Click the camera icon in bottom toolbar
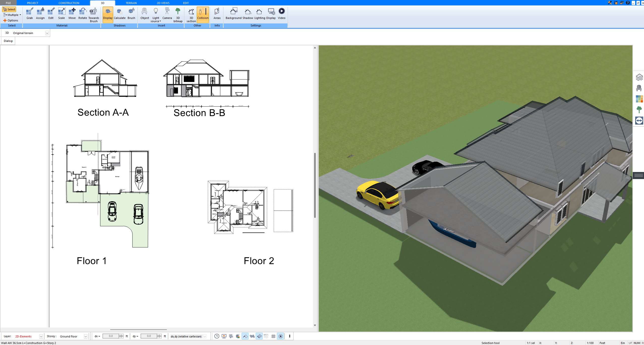The image size is (644, 345). pos(231,336)
